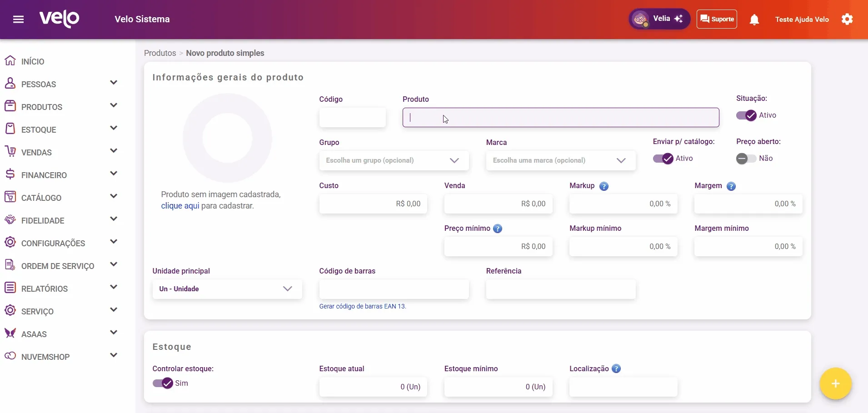
Task: Open the Velia assistant button
Action: click(659, 19)
